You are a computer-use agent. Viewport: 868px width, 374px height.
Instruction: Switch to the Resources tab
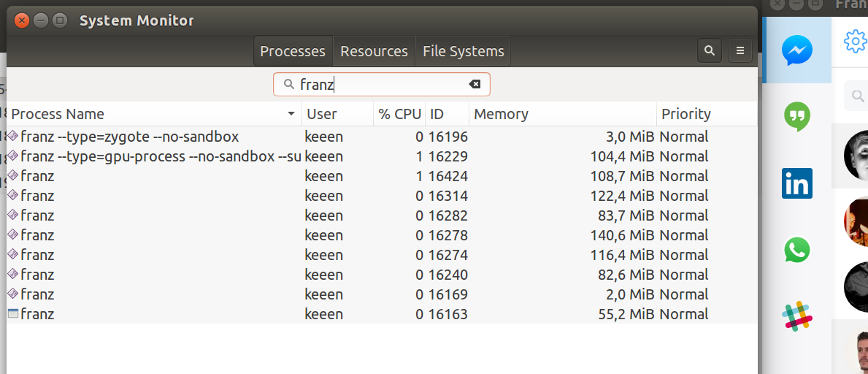[x=375, y=51]
